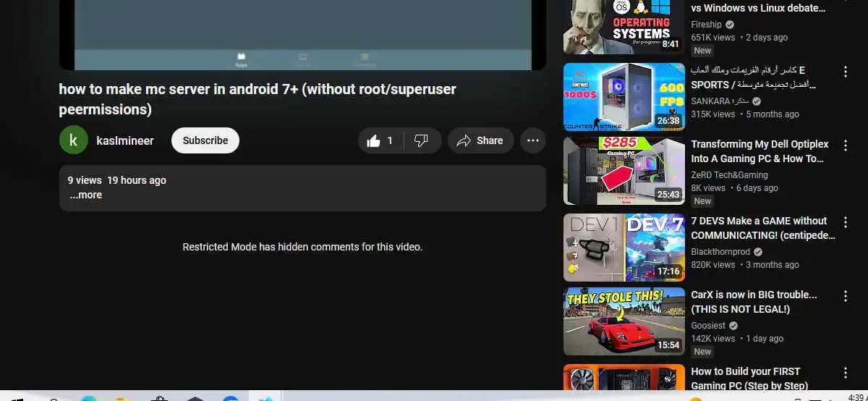Click the New badge under the Goosiest video
This screenshot has height=401, width=868.
click(x=702, y=352)
